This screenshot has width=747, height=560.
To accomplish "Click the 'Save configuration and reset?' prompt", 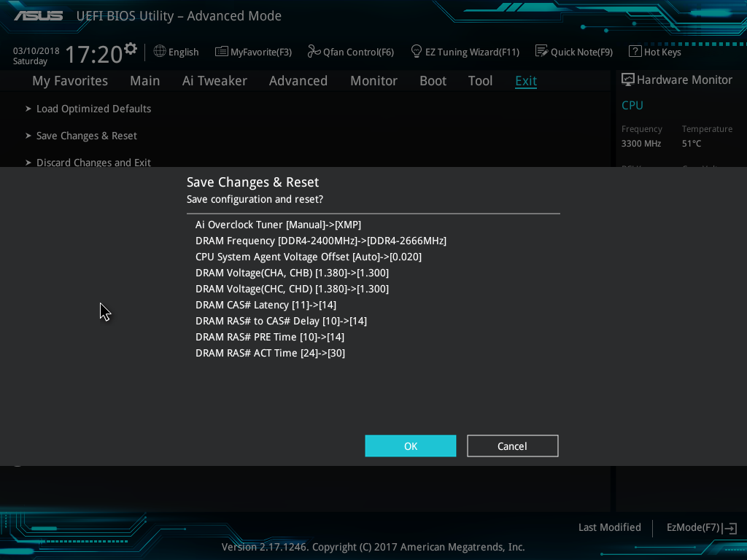I will [x=255, y=199].
